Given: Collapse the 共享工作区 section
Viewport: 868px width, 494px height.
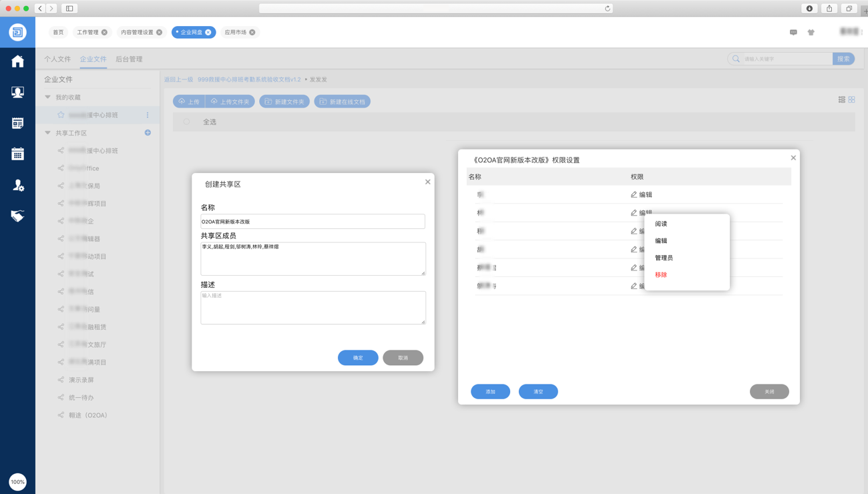Looking at the screenshot, I should tap(48, 133).
